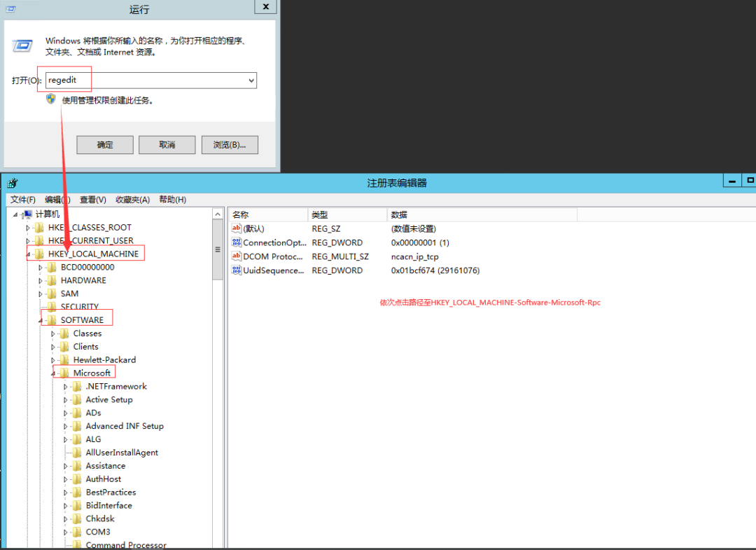Select the BidInterface key
Viewport: 756px width, 550px height.
(x=109, y=506)
